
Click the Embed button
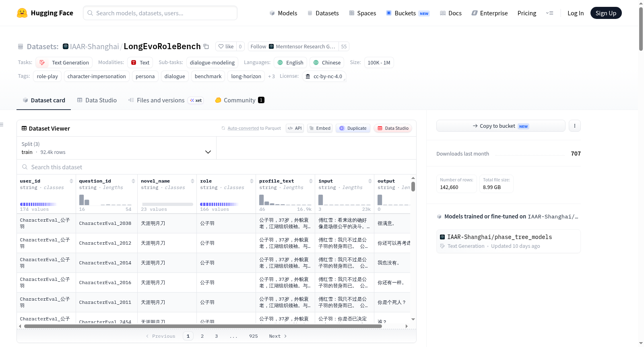click(x=320, y=128)
